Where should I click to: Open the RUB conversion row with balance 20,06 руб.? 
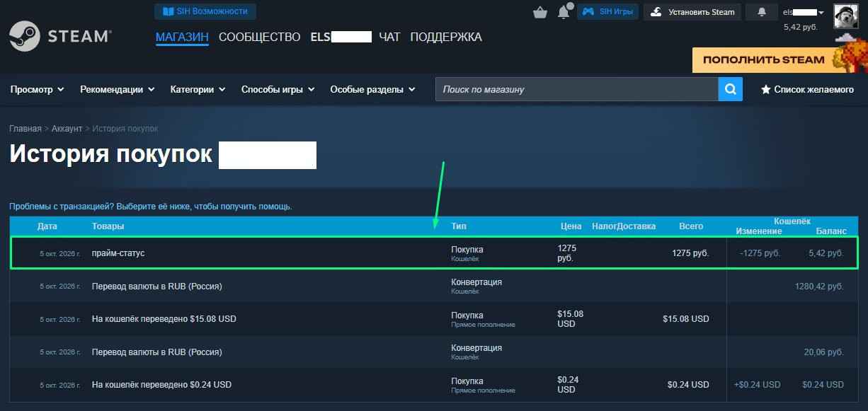[434, 352]
